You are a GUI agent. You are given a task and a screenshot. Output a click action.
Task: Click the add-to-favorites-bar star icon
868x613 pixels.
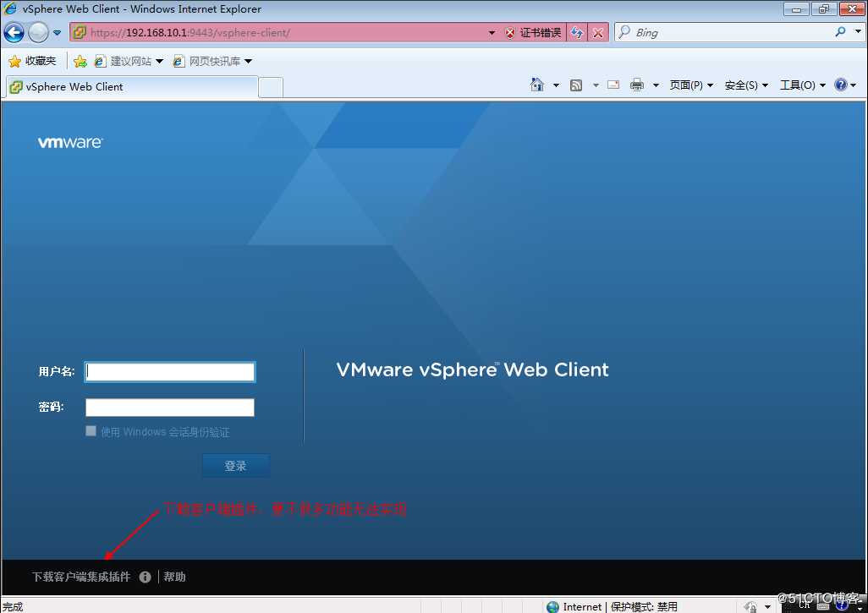pos(80,61)
